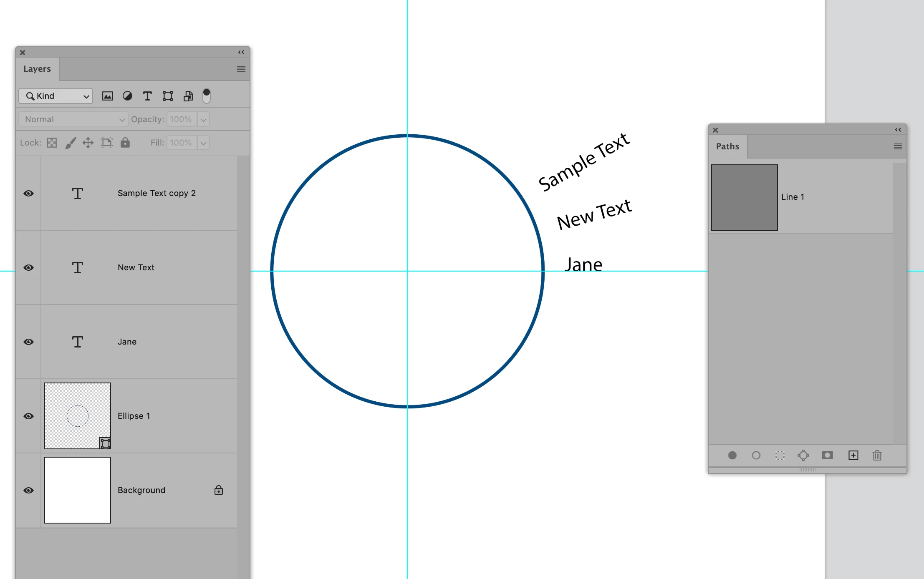Open the Layers panel flyout menu
Image resolution: width=924 pixels, height=579 pixels.
click(x=241, y=69)
